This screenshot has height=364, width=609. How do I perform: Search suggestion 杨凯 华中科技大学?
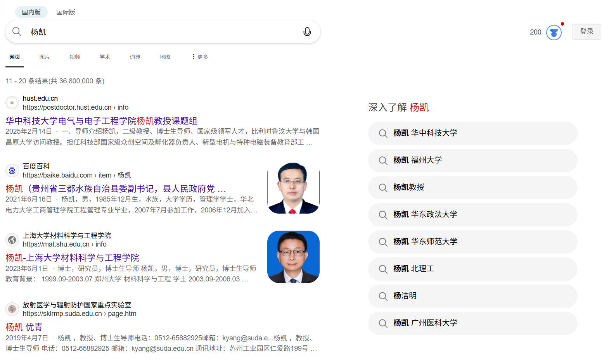[472, 133]
